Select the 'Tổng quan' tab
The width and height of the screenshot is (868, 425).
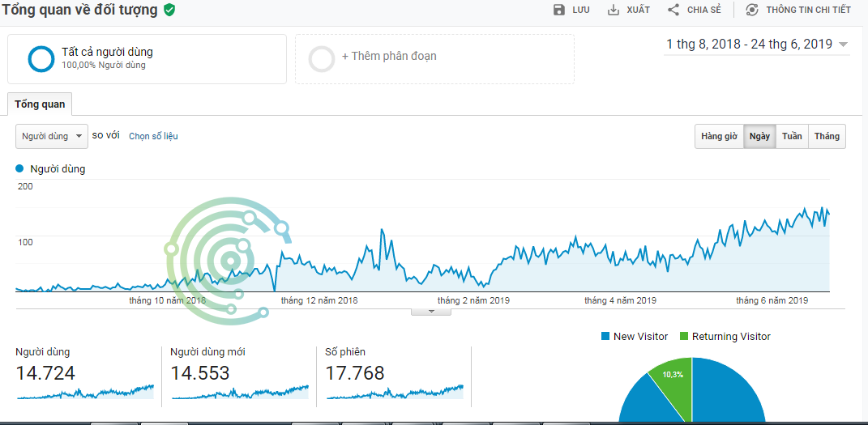pyautogui.click(x=40, y=104)
